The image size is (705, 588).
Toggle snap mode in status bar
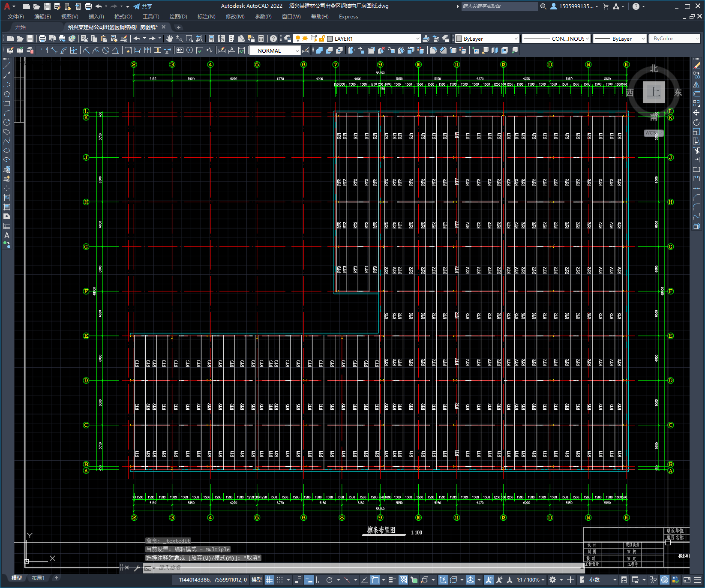280,580
